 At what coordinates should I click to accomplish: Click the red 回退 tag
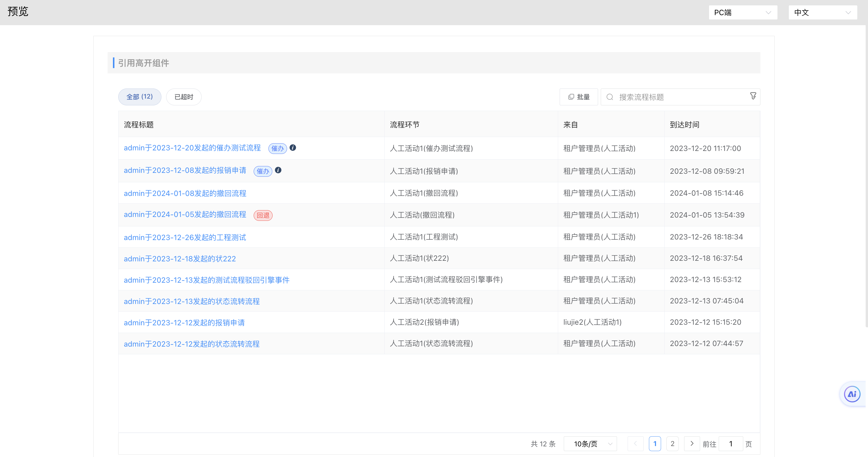coord(263,215)
